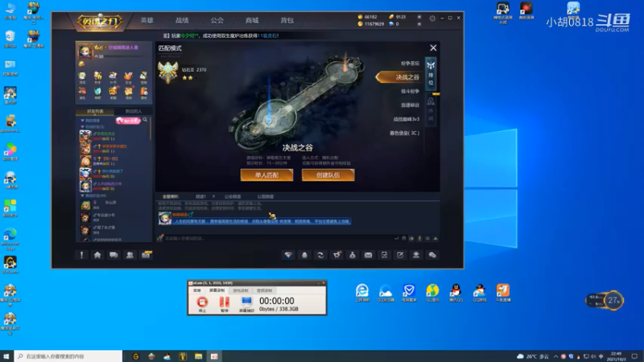
Task: Open the NEW-badged icon in bottom bar
Action: click(x=146, y=255)
